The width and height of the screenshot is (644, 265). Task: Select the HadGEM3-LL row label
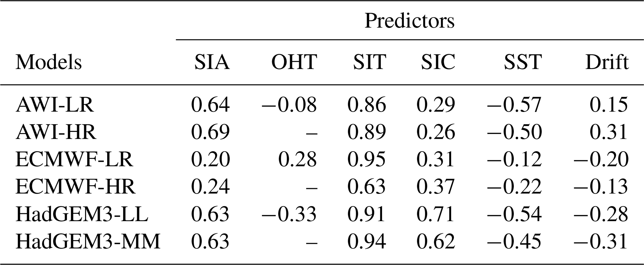coord(82,214)
